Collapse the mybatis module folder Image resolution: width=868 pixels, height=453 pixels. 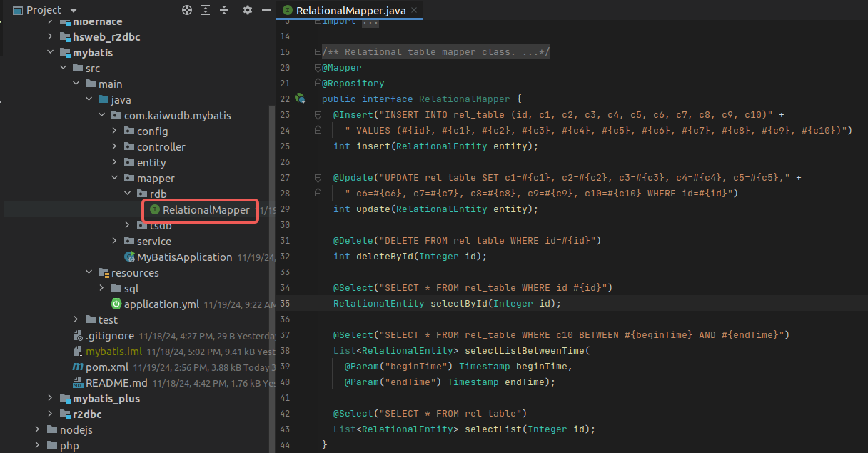(x=50, y=53)
